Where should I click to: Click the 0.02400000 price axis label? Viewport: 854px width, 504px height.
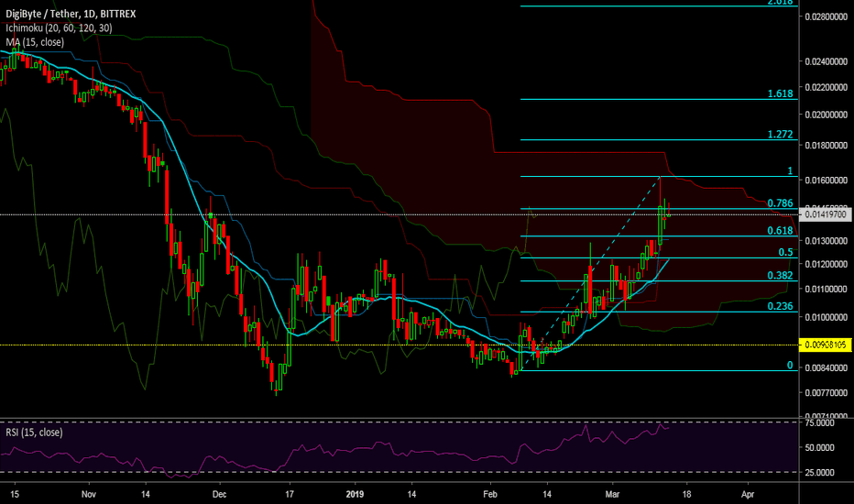click(x=827, y=61)
